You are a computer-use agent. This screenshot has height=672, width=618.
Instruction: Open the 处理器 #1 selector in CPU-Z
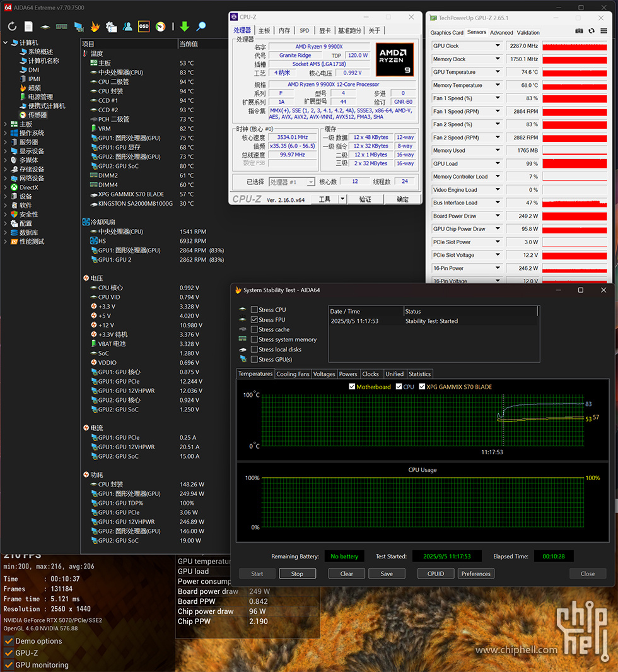(x=292, y=182)
